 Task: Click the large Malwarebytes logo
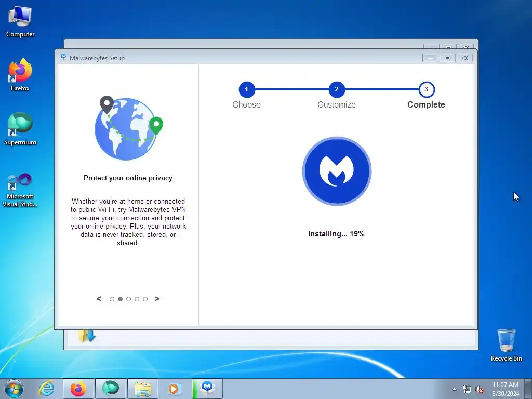[x=337, y=171]
